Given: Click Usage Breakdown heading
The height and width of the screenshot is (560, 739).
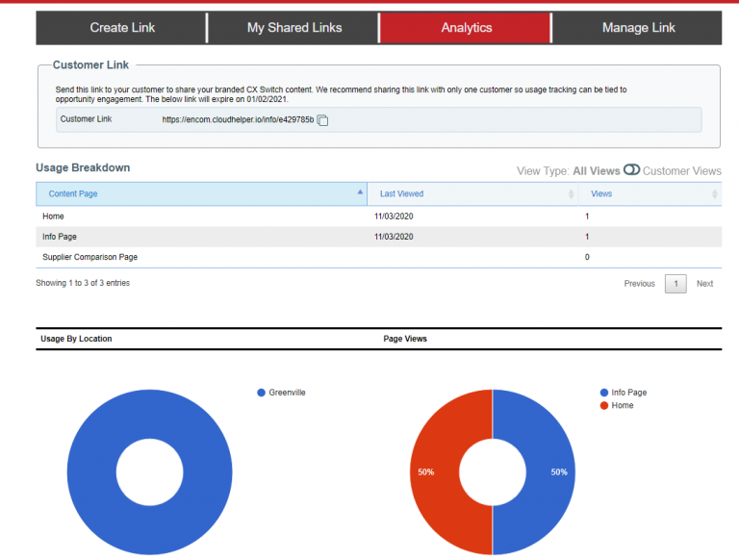Looking at the screenshot, I should point(83,167).
